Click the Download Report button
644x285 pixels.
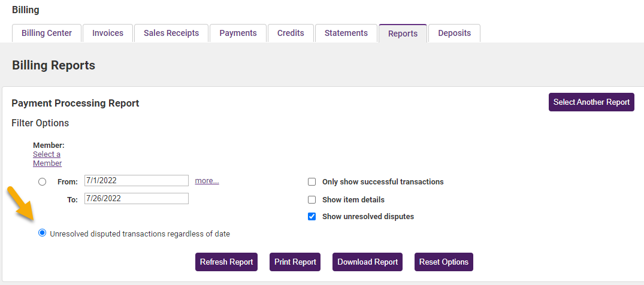tap(367, 262)
